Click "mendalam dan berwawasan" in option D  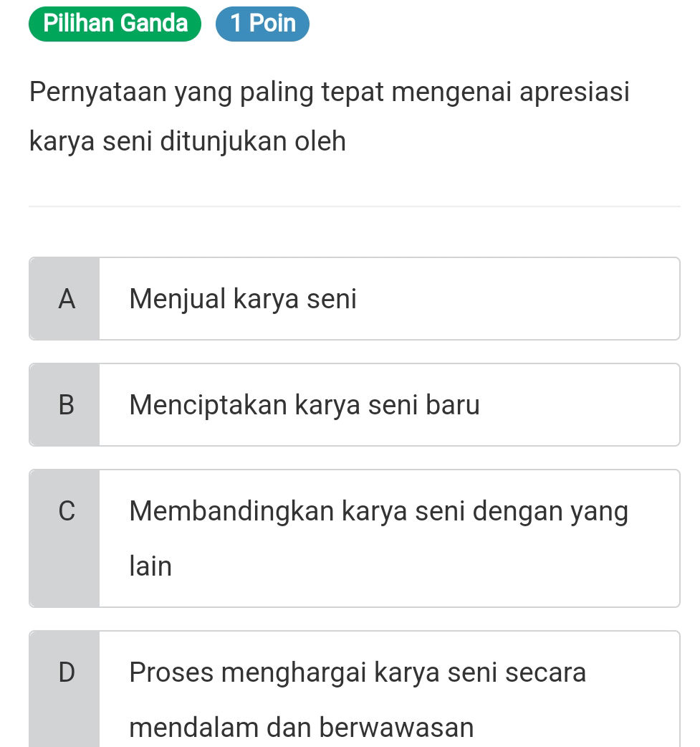click(x=302, y=728)
